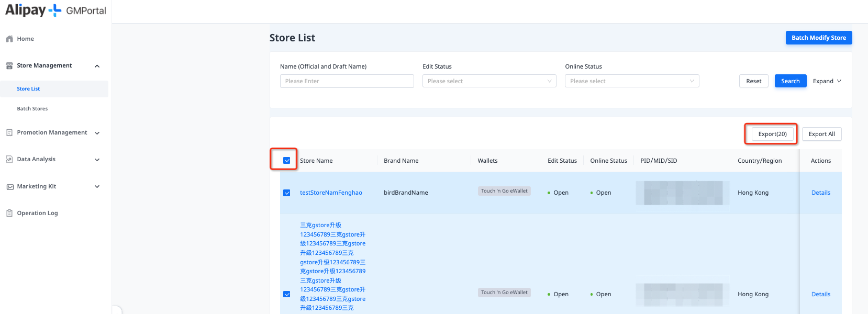Open Details for testStoreNamFenghao
Image resolution: width=868 pixels, height=314 pixels.
tap(820, 193)
